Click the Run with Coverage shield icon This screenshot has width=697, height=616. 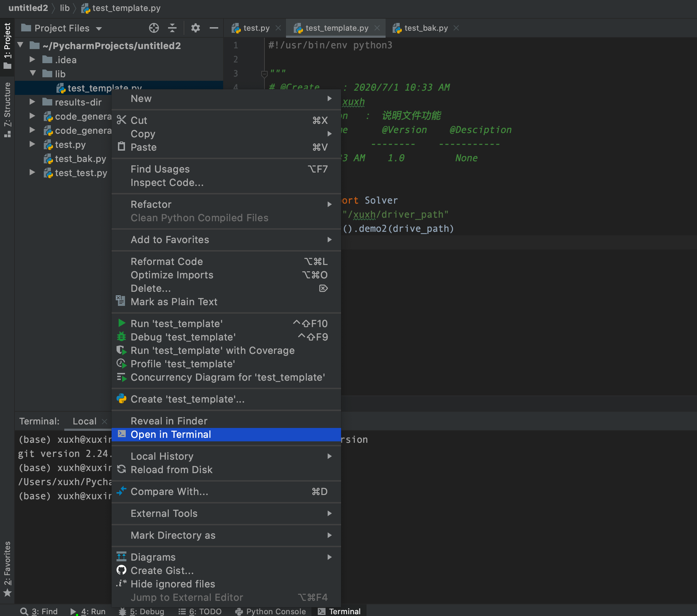121,350
